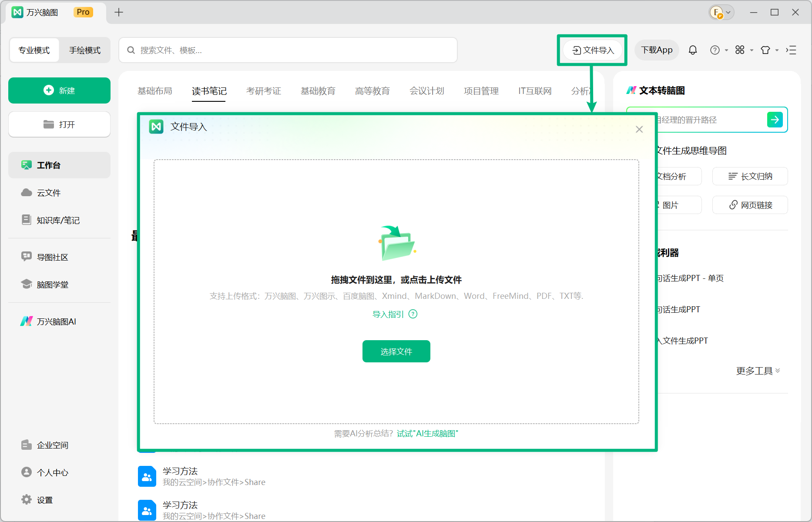Select the 高等教育 tab
Viewport: 812px width, 522px height.
coord(372,91)
